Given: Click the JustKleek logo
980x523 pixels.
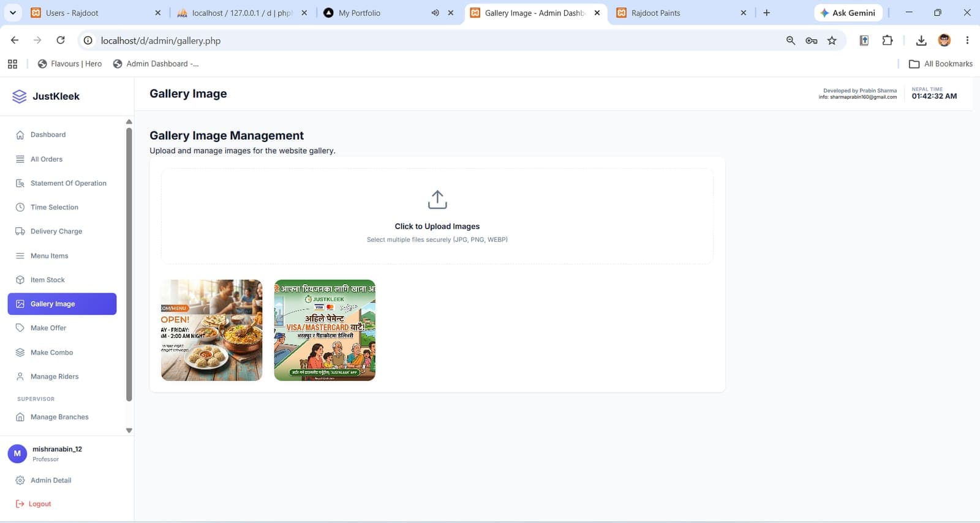Looking at the screenshot, I should (x=46, y=96).
